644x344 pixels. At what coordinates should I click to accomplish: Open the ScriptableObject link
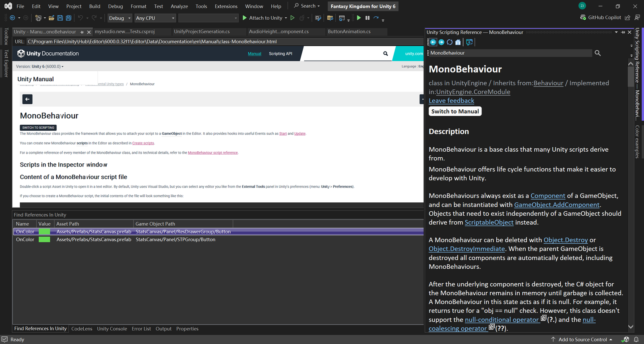[489, 222]
